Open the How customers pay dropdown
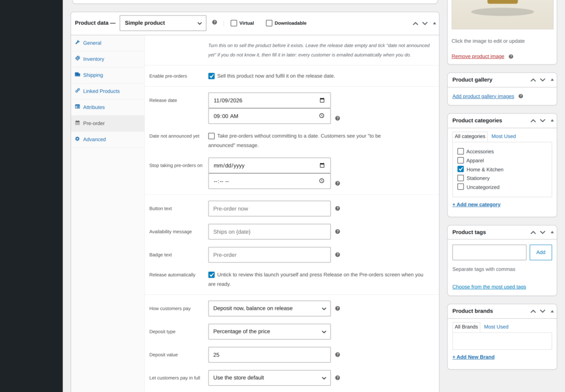 pyautogui.click(x=269, y=309)
